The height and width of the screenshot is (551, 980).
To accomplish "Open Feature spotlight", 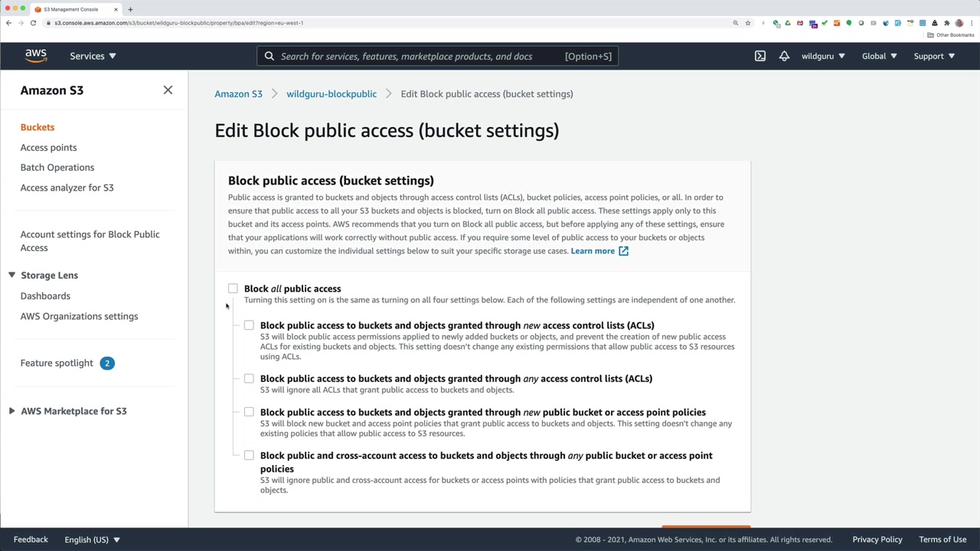I will (x=57, y=364).
